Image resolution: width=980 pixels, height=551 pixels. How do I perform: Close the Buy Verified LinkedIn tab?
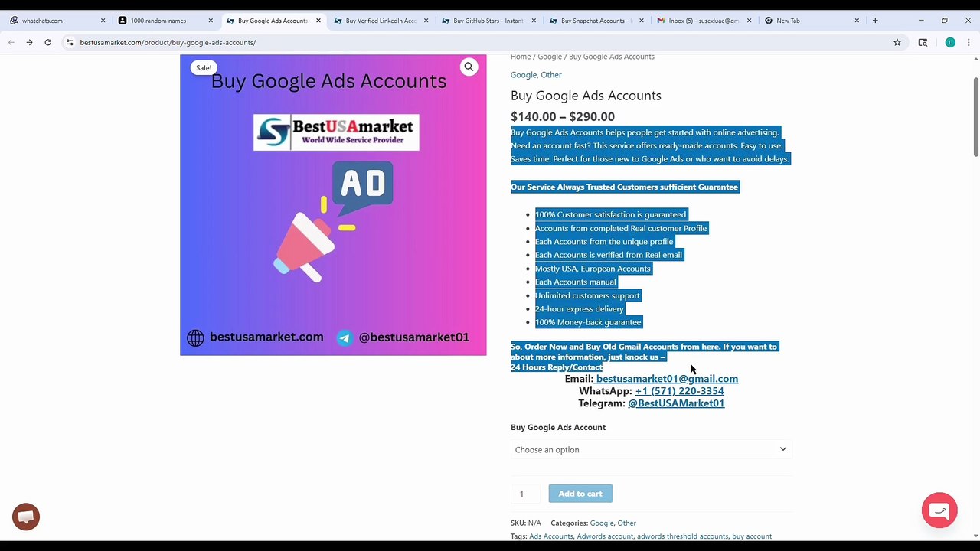[x=426, y=21]
